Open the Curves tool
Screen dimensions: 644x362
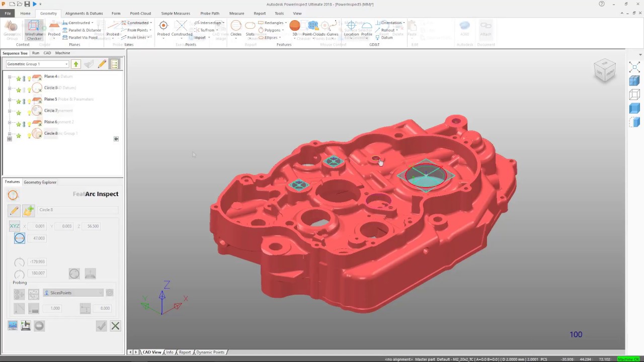pyautogui.click(x=333, y=29)
